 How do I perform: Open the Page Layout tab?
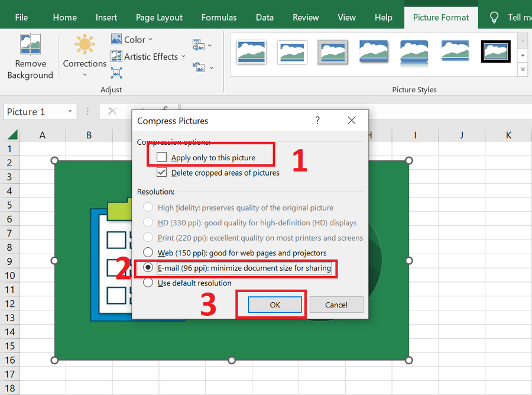(159, 17)
